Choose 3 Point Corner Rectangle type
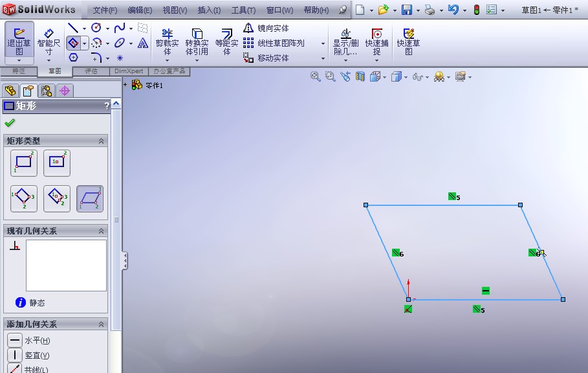Image resolution: width=588 pixels, height=373 pixels. 24,199
